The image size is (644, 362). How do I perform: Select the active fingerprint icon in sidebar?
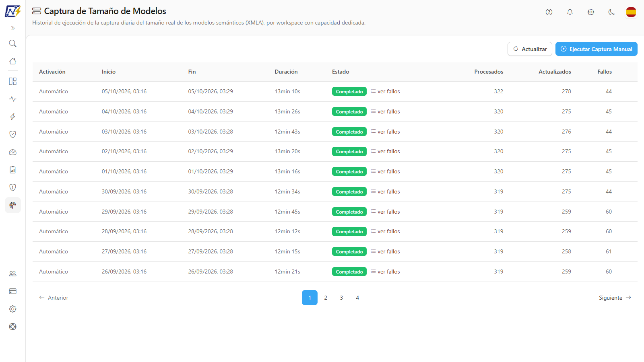tap(13, 205)
